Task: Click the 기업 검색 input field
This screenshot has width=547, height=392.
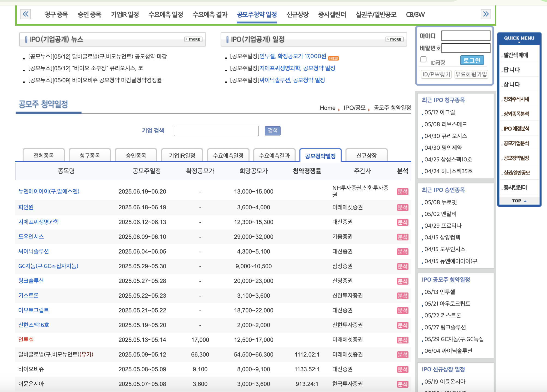Action: point(216,131)
